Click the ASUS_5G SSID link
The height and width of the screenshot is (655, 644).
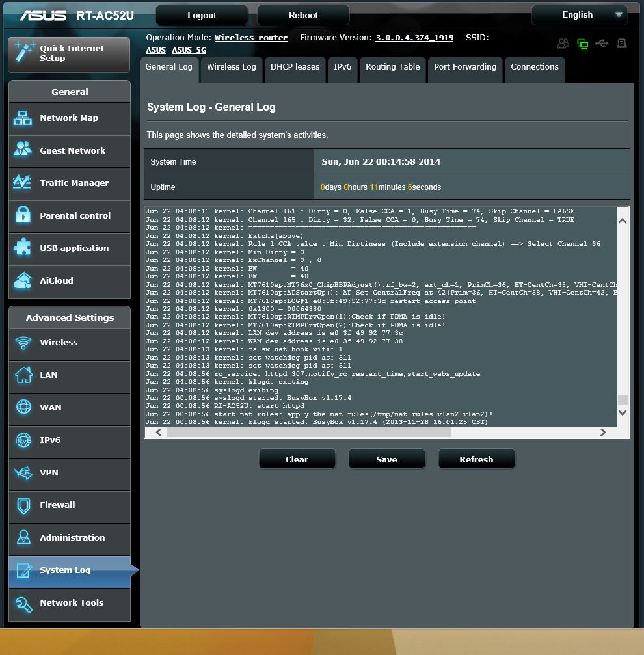pos(189,51)
